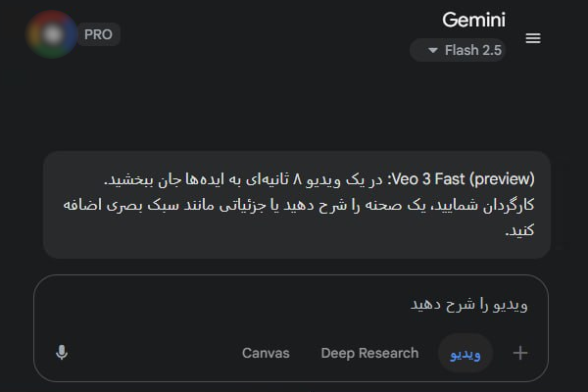
Task: Expand the Flash 2.5 model selector
Action: 458,50
